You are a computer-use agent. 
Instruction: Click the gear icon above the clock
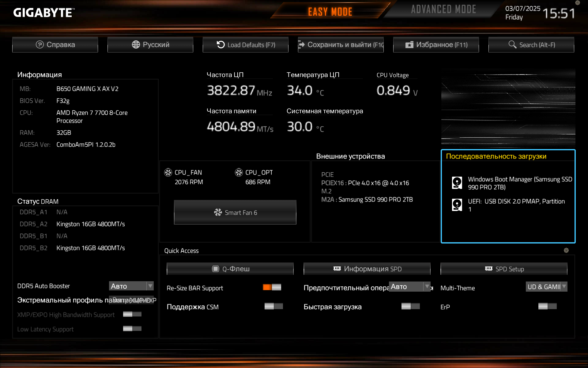[x=578, y=3]
